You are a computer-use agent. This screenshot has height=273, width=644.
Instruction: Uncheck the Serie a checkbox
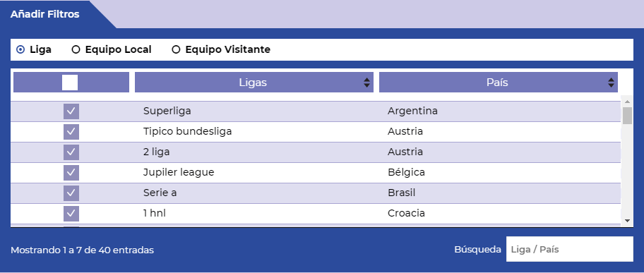pos(71,193)
